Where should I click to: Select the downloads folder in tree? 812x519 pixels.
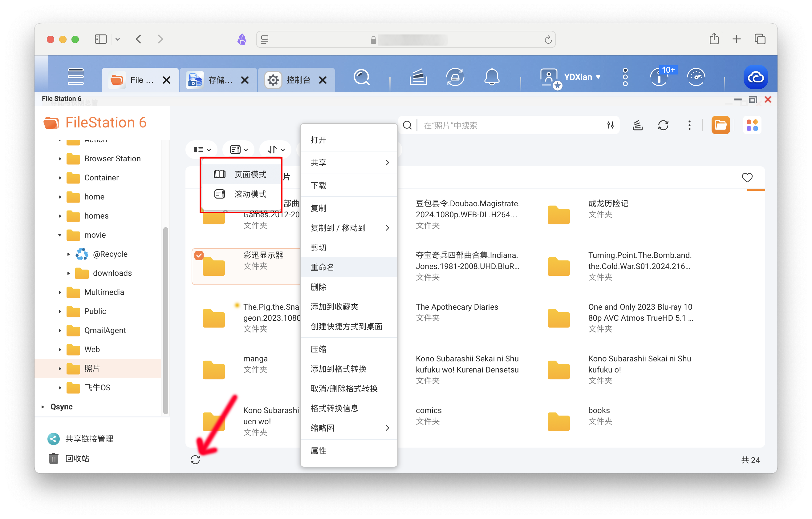click(104, 273)
